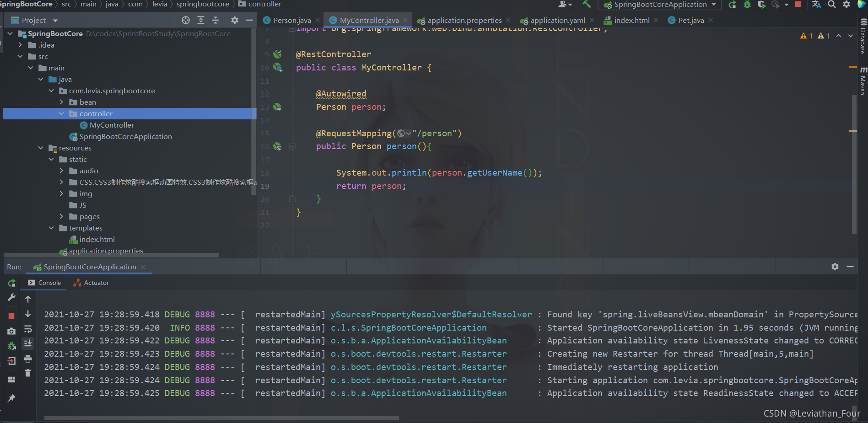This screenshot has height=423, width=868.
Task: Click the Spring bean gutter icon beside @RestController
Action: click(x=277, y=54)
